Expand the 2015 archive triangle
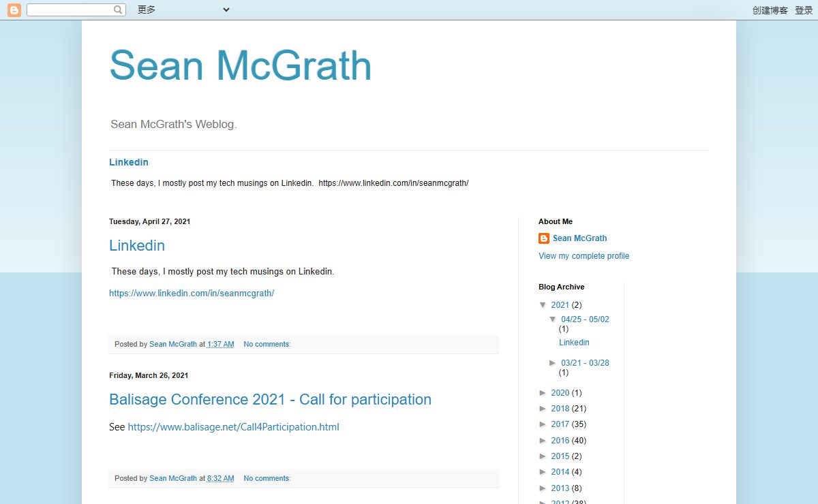Viewport: 818px width, 504px height. pyautogui.click(x=543, y=456)
